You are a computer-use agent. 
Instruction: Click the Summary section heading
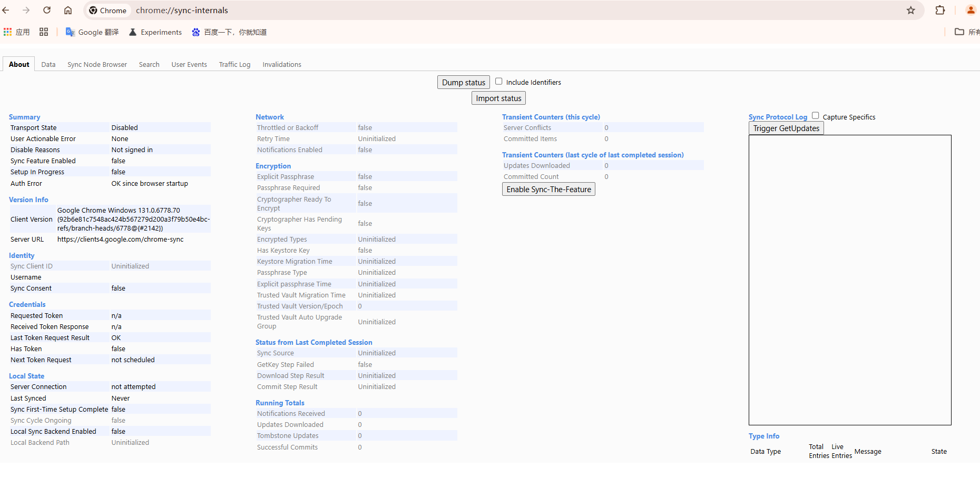point(24,117)
